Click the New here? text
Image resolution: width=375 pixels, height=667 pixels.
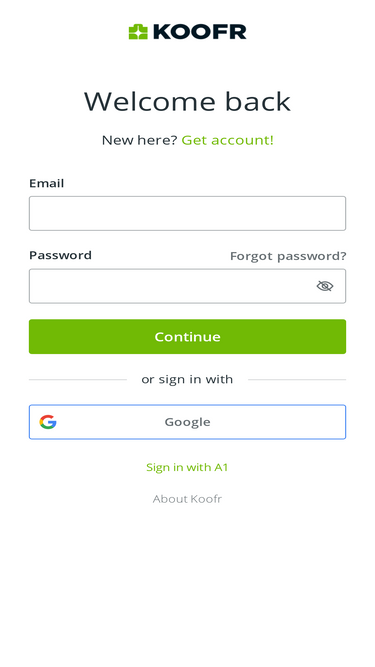coord(139,140)
